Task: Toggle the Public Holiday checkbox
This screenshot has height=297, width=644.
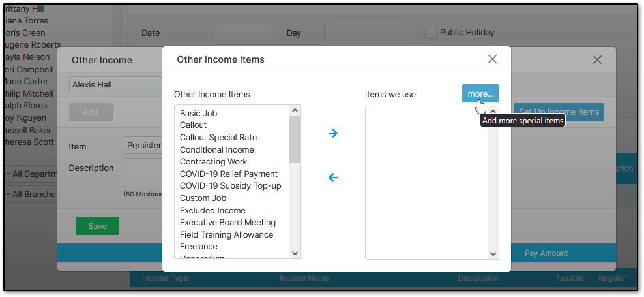Action: 430,32
